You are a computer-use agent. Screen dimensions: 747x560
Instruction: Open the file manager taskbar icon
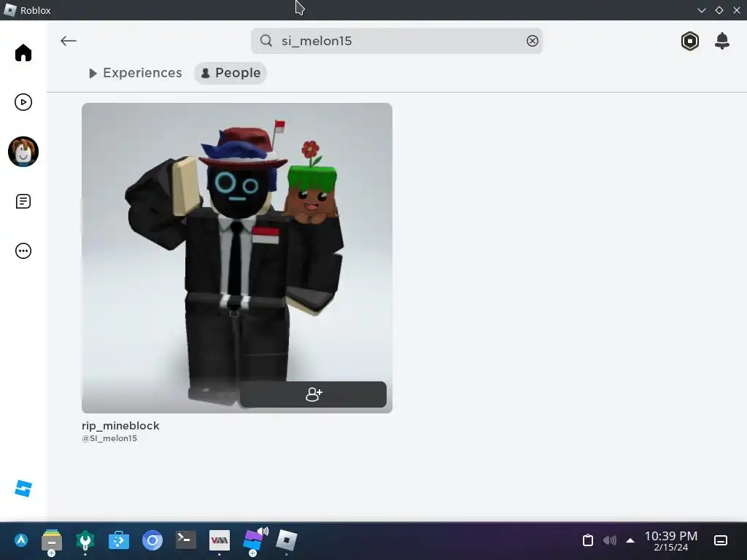[52, 540]
